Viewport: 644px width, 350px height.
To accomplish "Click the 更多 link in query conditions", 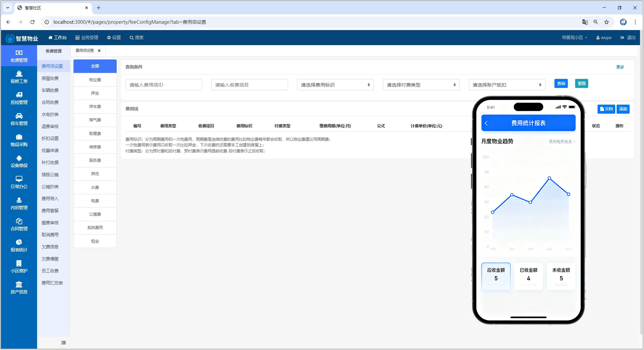I will (x=620, y=67).
